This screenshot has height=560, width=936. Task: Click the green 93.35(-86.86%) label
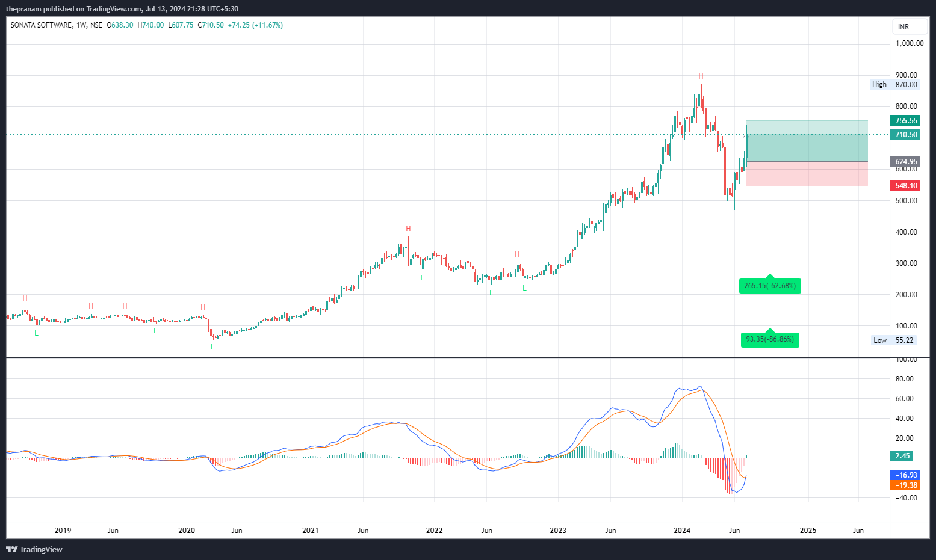[770, 340]
